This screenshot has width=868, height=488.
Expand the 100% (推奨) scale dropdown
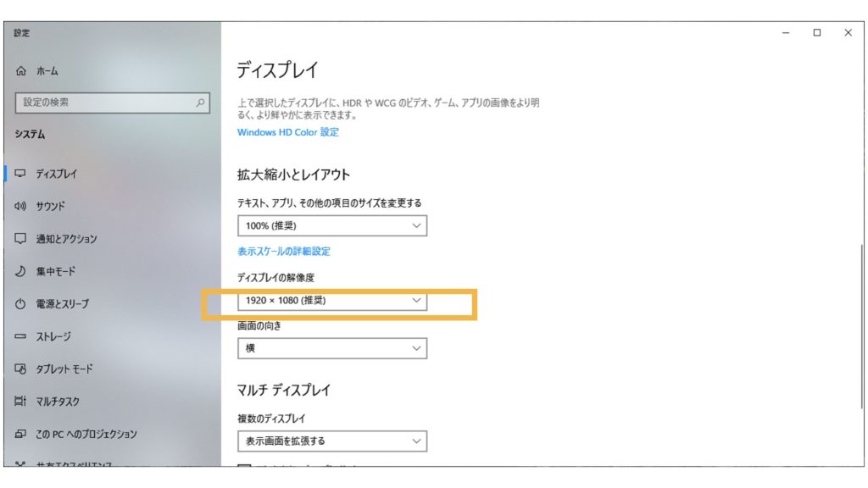click(x=331, y=226)
